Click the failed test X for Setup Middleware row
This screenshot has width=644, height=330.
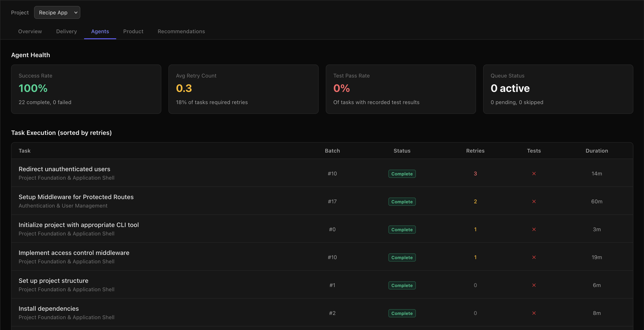pyautogui.click(x=534, y=201)
